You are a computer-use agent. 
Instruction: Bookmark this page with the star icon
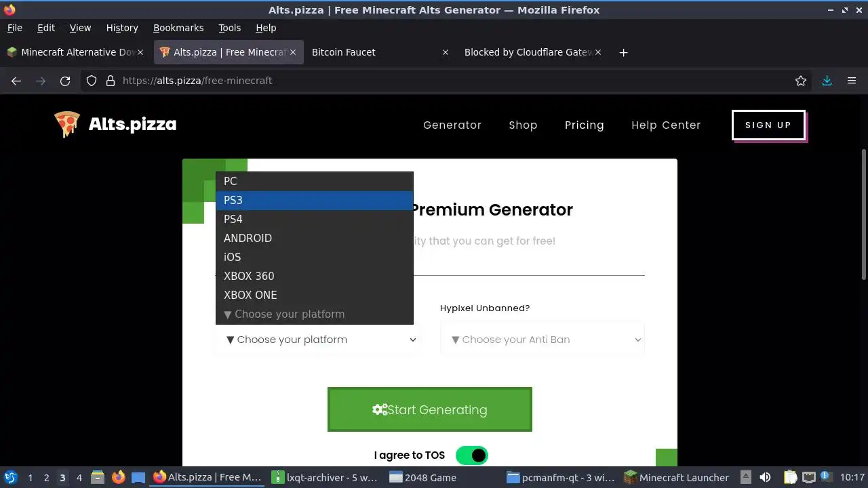coord(801,81)
